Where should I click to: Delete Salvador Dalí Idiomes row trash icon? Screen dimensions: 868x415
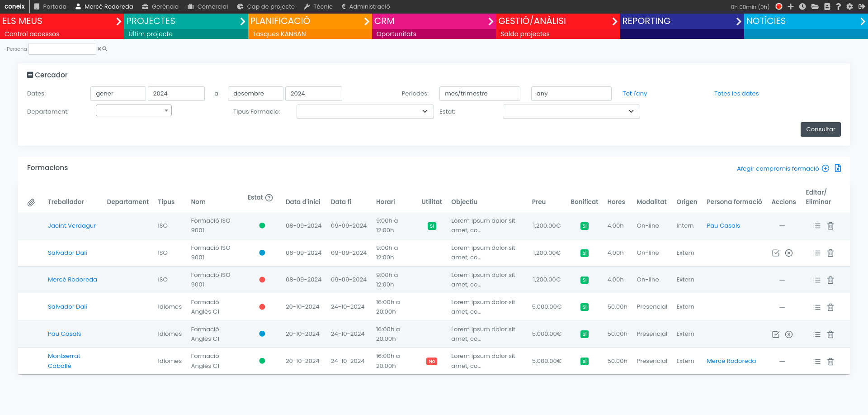point(830,307)
